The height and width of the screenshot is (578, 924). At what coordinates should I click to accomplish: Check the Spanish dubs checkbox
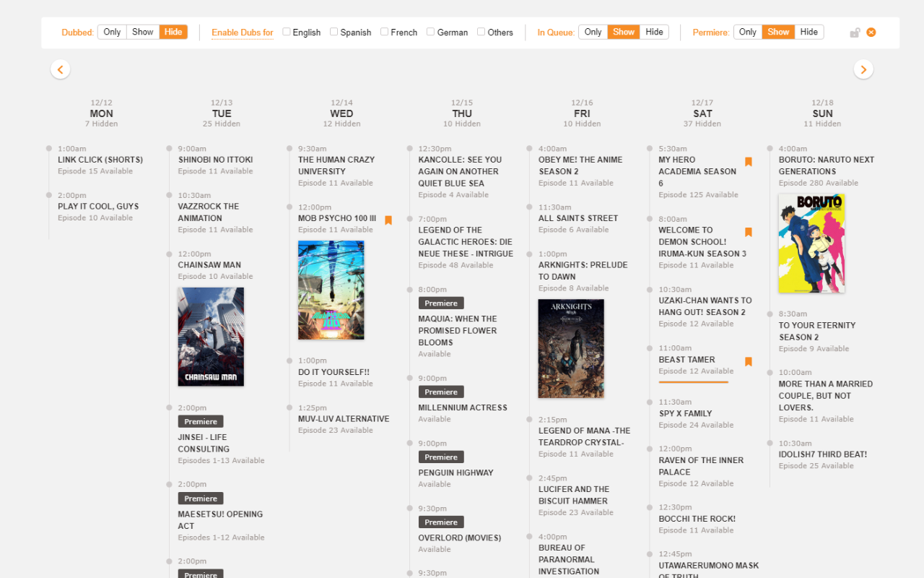coord(334,32)
